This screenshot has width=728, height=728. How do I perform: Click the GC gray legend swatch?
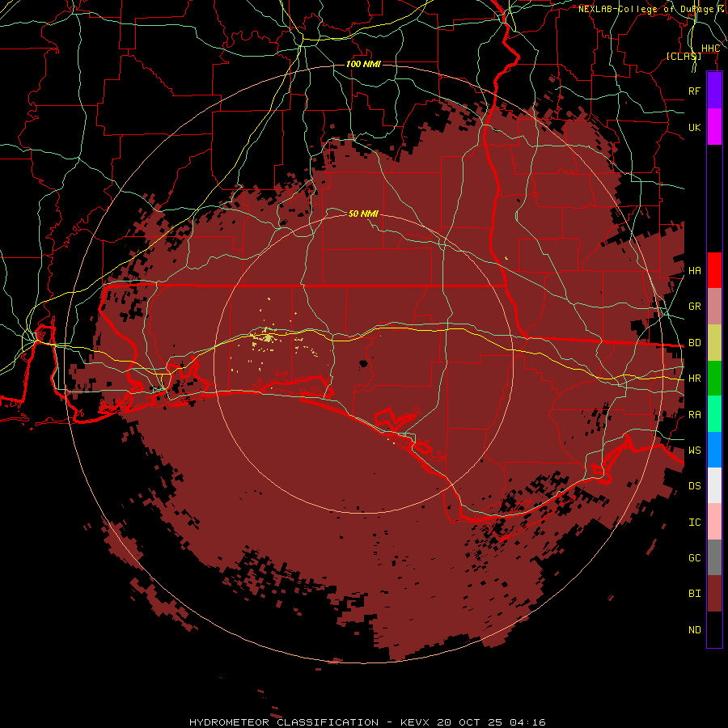(x=714, y=557)
